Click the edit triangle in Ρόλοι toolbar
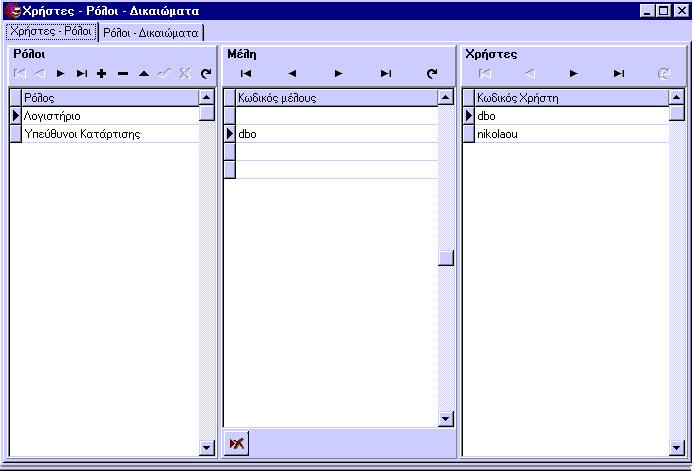This screenshot has height=471, width=693. (144, 74)
